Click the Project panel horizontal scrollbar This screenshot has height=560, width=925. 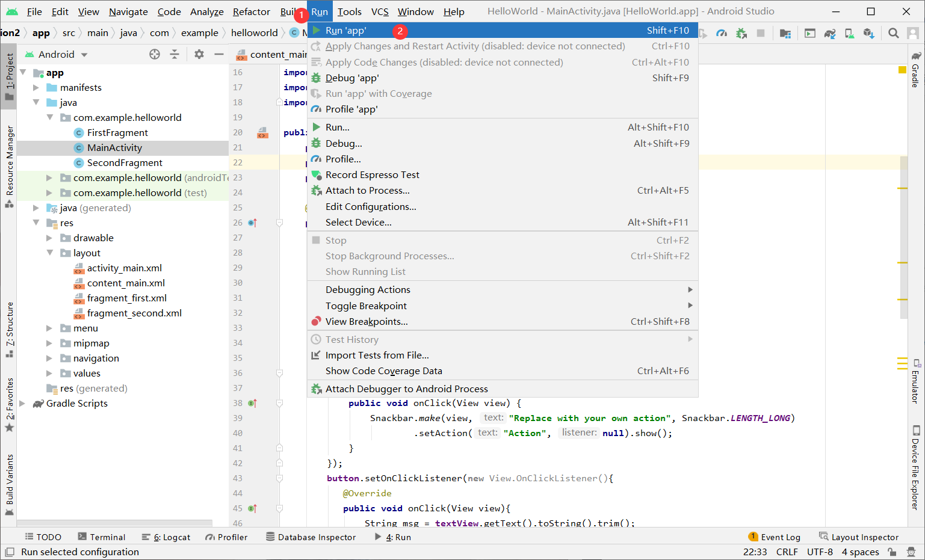[x=114, y=523]
